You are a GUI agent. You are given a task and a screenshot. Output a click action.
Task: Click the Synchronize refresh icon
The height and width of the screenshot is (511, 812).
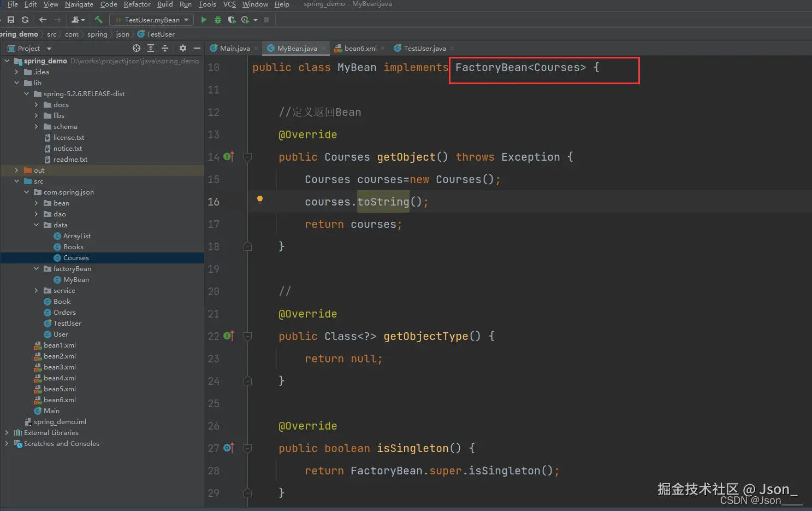click(25, 20)
